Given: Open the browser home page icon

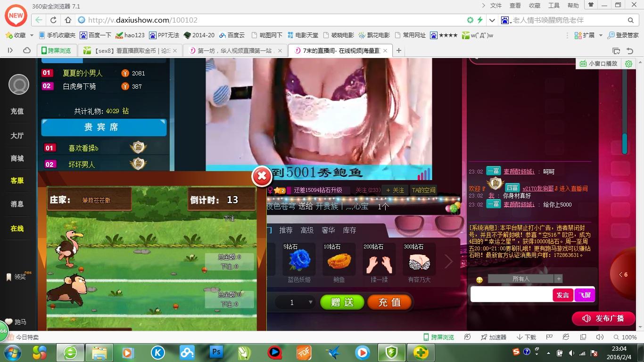Looking at the screenshot, I should click(68, 20).
